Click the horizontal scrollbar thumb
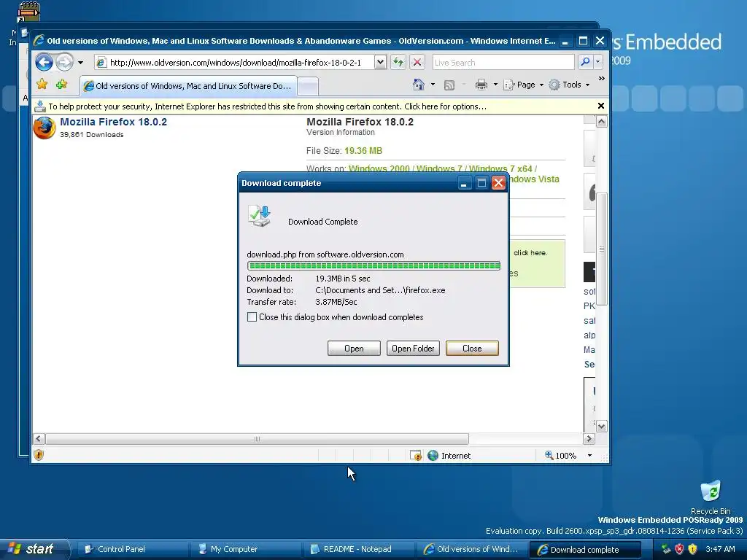This screenshot has height=560, width=747. pyautogui.click(x=257, y=438)
